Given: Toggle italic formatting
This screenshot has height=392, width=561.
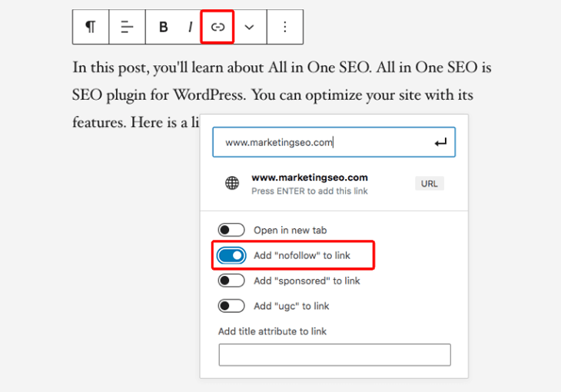Looking at the screenshot, I should coord(191,27).
